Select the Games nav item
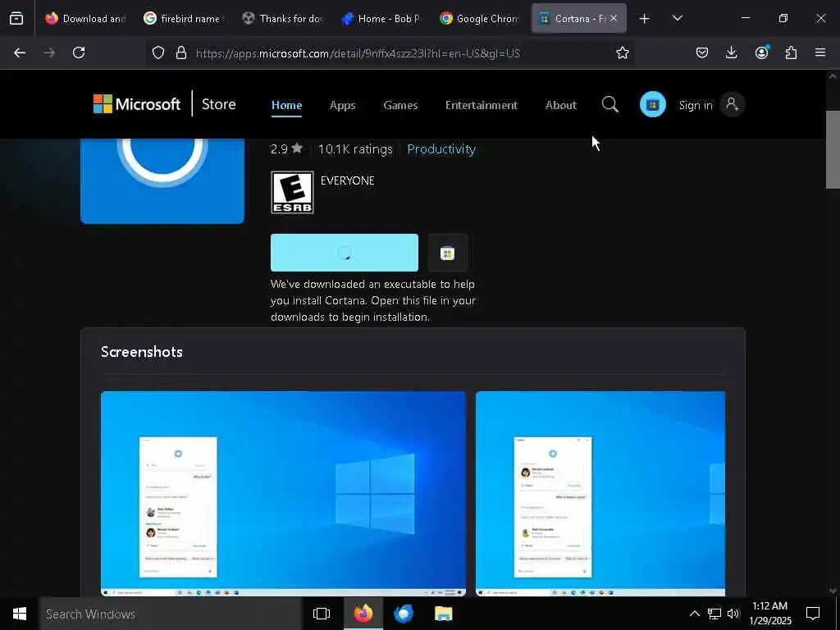Image resolution: width=840 pixels, height=630 pixels. tap(400, 105)
